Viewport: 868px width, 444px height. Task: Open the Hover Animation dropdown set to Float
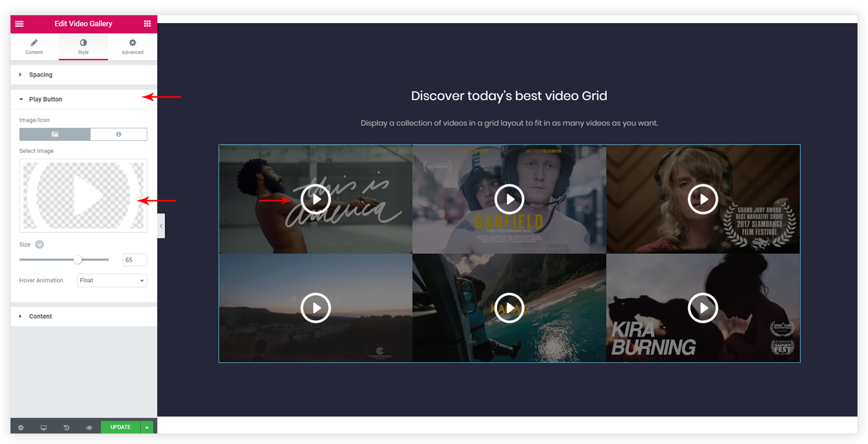pos(112,280)
